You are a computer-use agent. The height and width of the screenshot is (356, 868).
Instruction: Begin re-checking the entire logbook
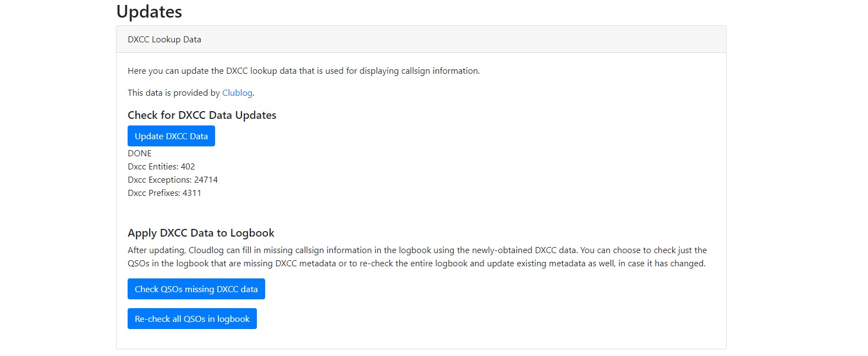(191, 318)
